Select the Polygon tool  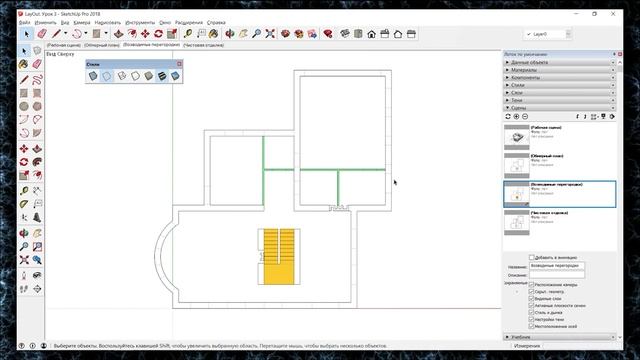pyautogui.click(x=37, y=106)
